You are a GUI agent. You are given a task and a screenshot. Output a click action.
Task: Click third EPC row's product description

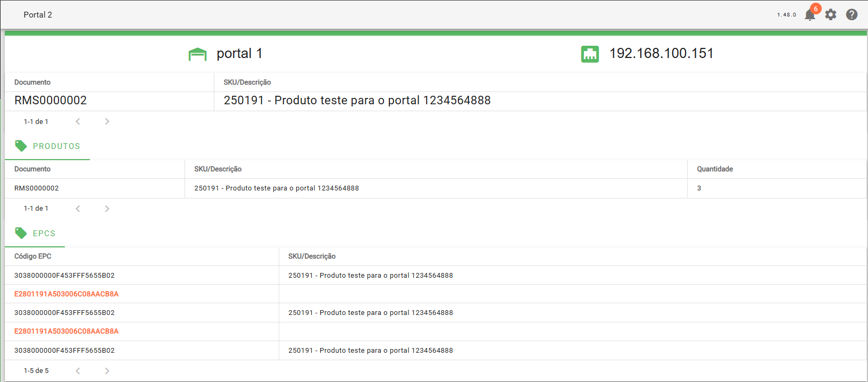click(x=371, y=313)
